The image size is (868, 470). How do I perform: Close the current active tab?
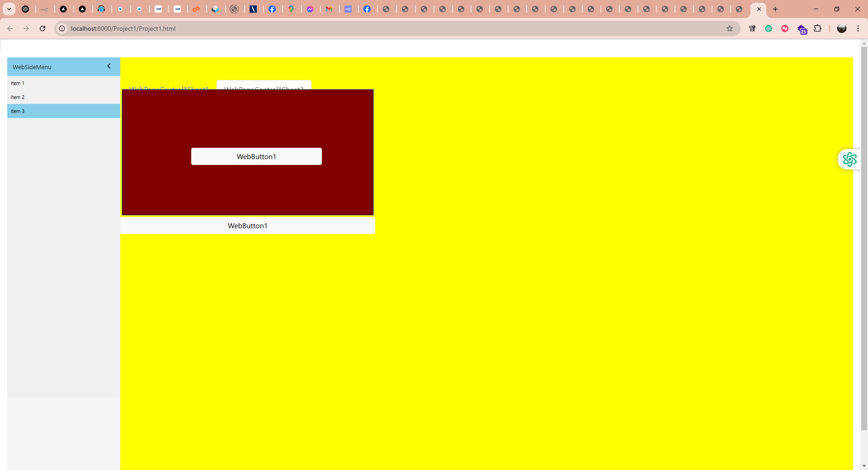[759, 9]
